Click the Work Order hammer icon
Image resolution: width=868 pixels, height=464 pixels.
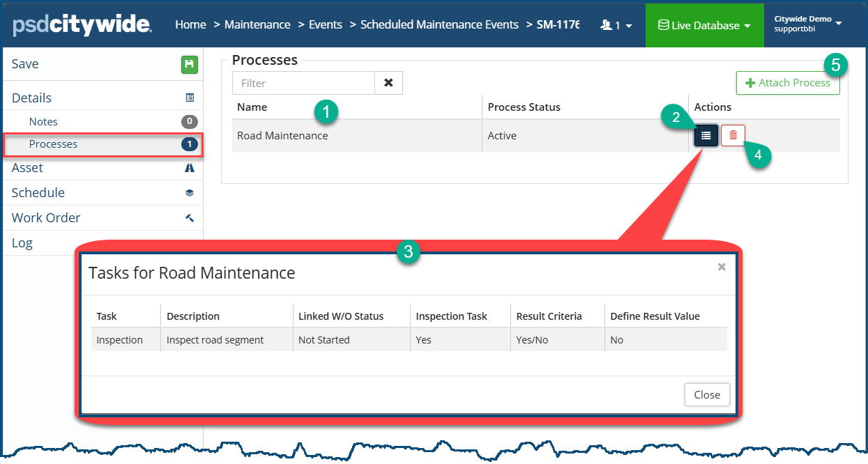click(190, 218)
